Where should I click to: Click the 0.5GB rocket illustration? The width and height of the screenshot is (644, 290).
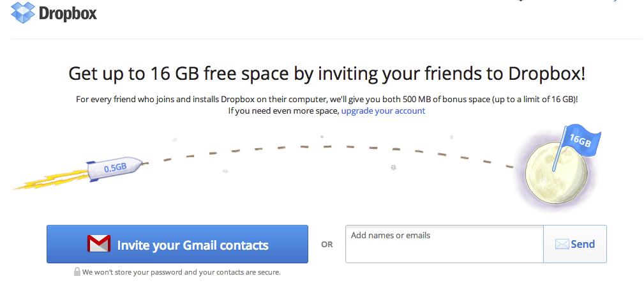pyautogui.click(x=114, y=167)
